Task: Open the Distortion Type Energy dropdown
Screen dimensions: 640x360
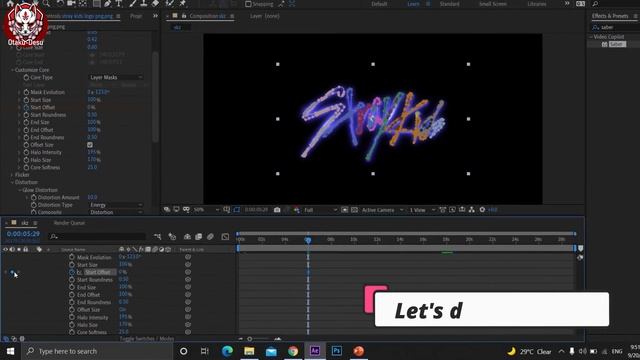Action: click(x=116, y=205)
